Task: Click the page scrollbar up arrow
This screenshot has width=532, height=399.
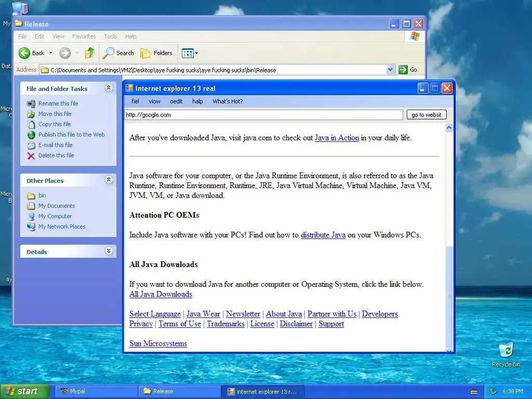Action: pos(449,128)
